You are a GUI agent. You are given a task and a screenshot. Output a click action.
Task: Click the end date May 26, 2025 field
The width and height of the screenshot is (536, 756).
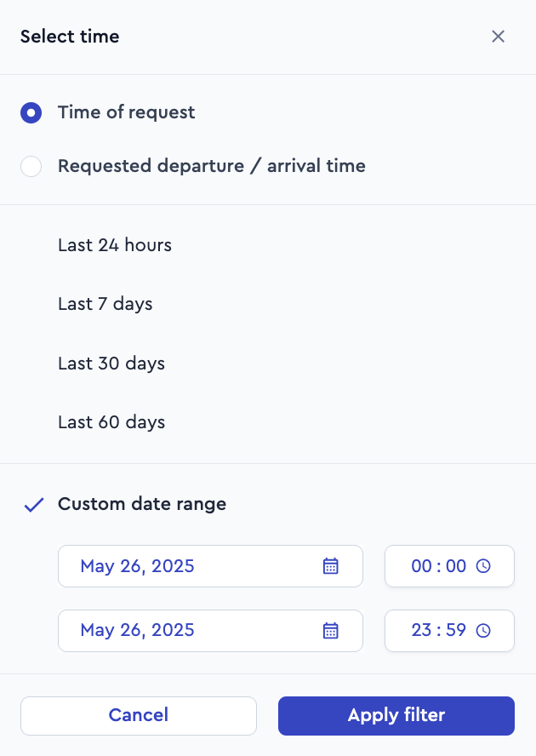point(210,631)
